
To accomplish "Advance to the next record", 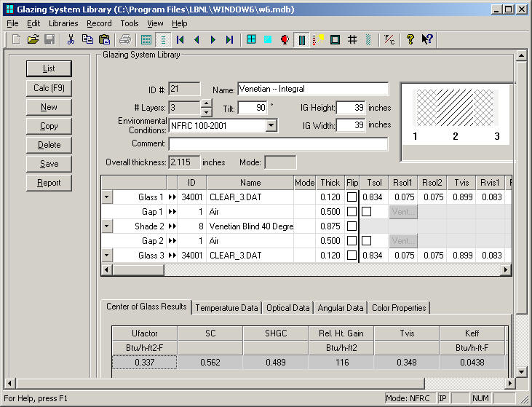I will pyautogui.click(x=213, y=39).
